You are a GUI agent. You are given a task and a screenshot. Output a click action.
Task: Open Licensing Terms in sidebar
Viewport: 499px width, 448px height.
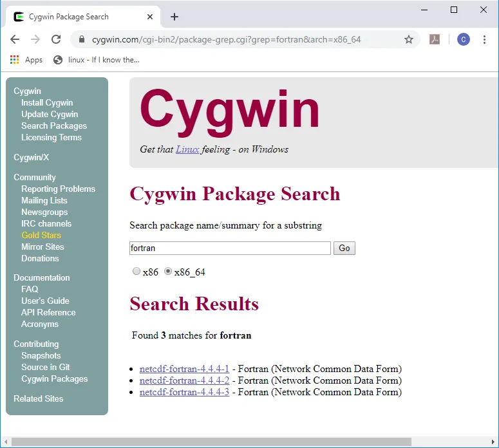coord(52,138)
